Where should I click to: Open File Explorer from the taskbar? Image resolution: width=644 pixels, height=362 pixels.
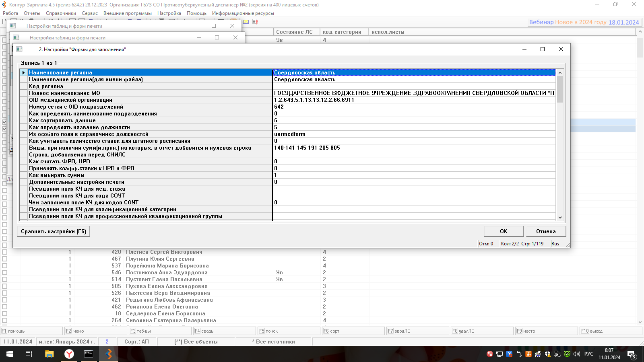click(x=49, y=354)
